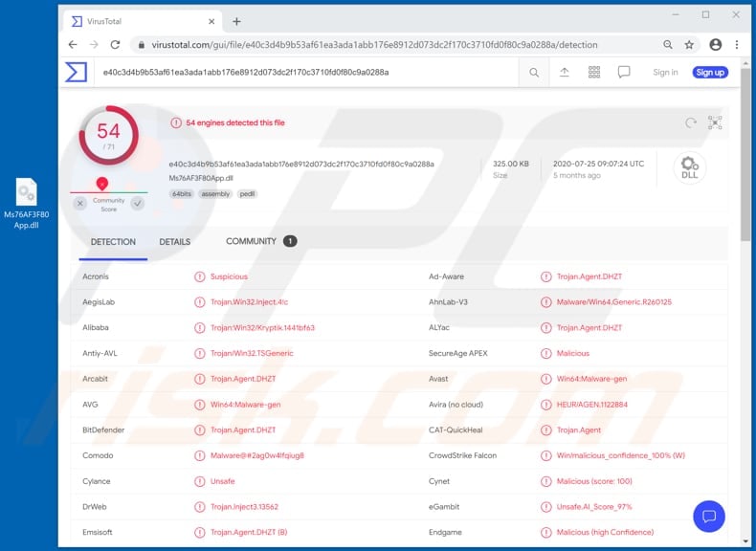The width and height of the screenshot is (756, 551).
Task: Click the reanalyze refresh icon
Action: pyautogui.click(x=691, y=123)
